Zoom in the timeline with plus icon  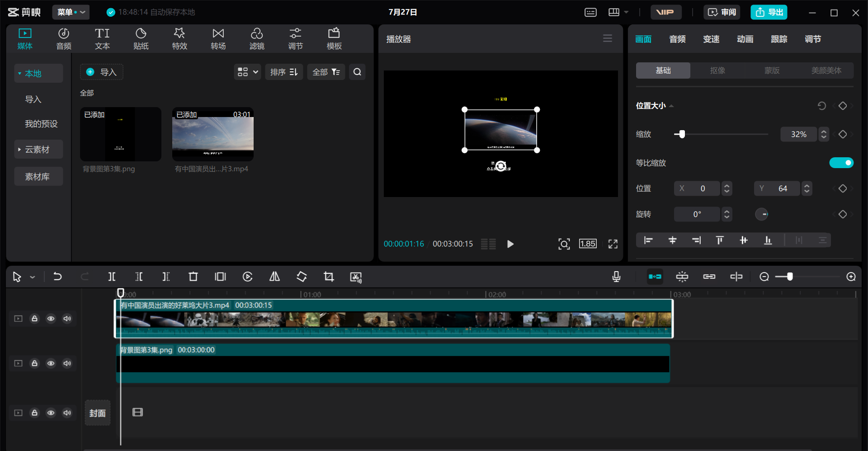pyautogui.click(x=851, y=277)
